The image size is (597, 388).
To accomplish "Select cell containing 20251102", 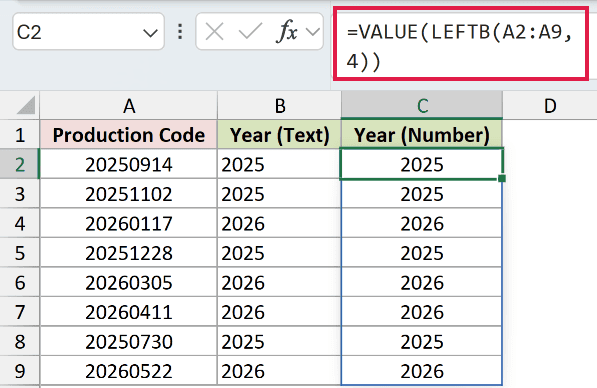I will 129,194.
